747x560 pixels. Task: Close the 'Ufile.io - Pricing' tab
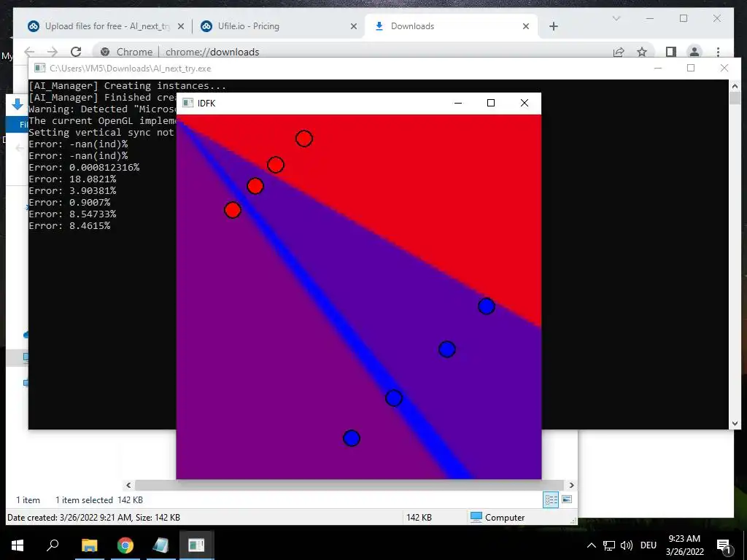(x=354, y=26)
